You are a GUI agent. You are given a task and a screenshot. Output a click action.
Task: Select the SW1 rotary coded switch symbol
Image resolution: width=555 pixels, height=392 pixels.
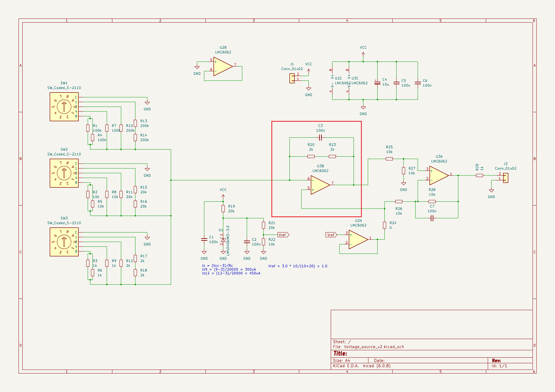coord(64,107)
